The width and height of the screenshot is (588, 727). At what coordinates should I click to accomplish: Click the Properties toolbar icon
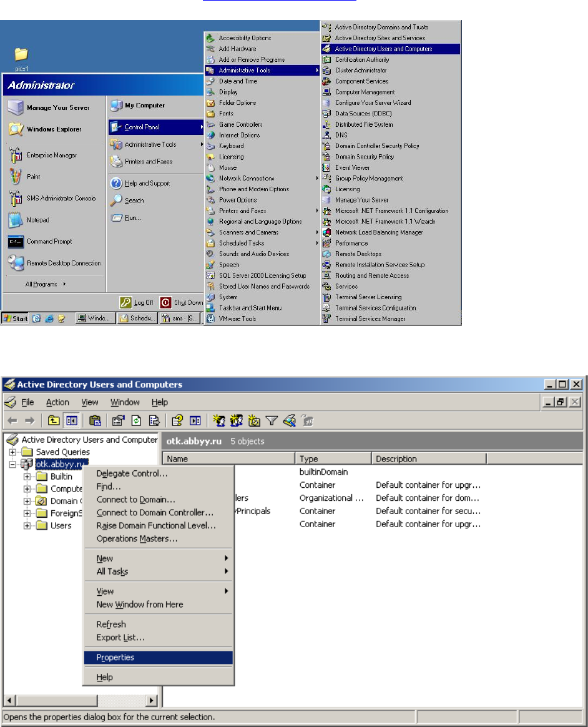[x=118, y=420]
